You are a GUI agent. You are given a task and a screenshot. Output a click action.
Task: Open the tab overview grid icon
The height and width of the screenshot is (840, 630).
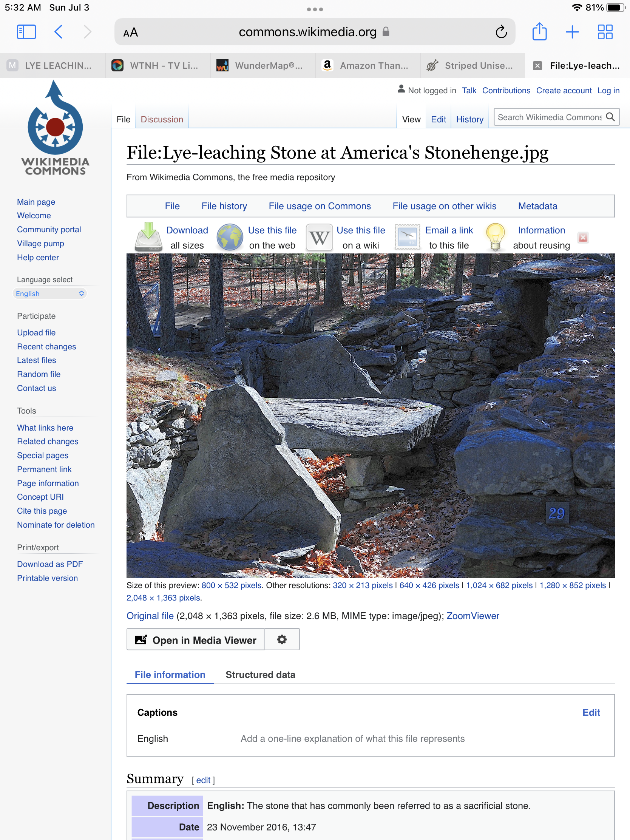pos(605,32)
